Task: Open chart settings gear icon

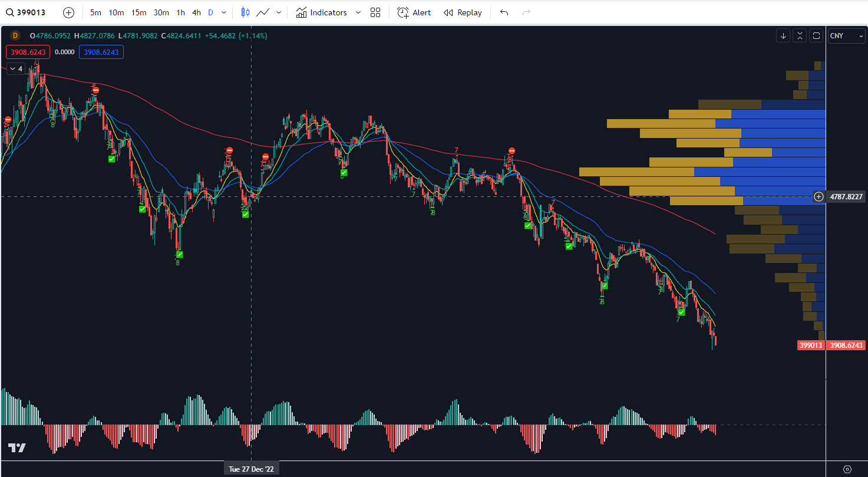Action: [x=847, y=469]
